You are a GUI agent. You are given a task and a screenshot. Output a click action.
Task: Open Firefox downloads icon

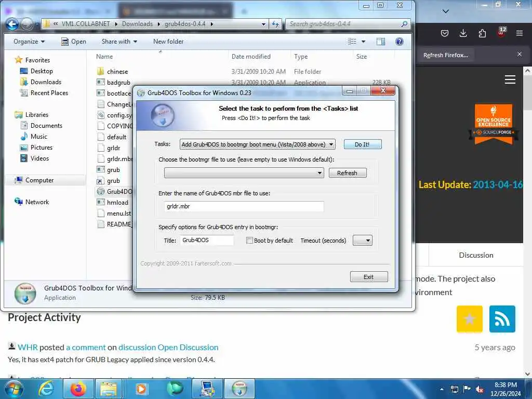point(463,33)
